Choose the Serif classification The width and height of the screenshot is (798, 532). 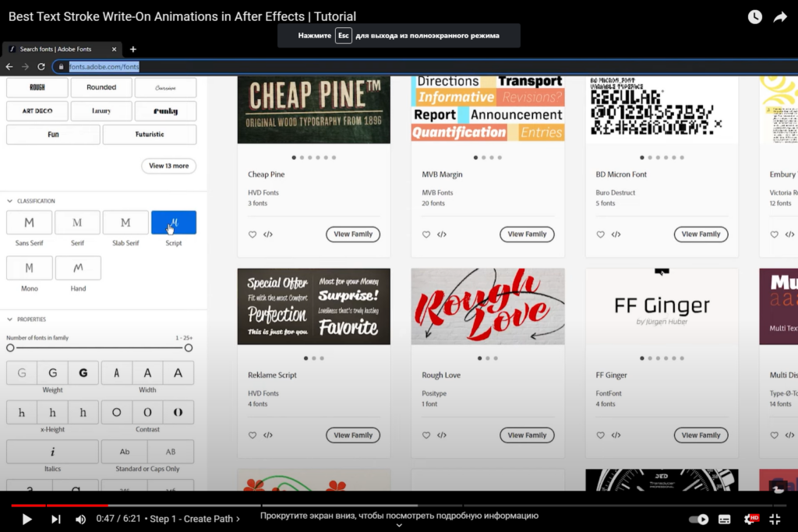[77, 223]
